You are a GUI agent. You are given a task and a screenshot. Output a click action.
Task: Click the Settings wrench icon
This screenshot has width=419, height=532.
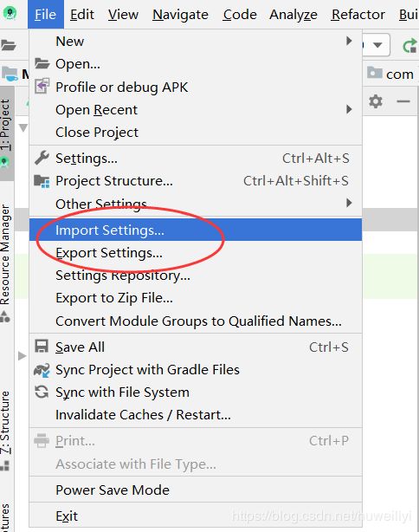point(42,158)
